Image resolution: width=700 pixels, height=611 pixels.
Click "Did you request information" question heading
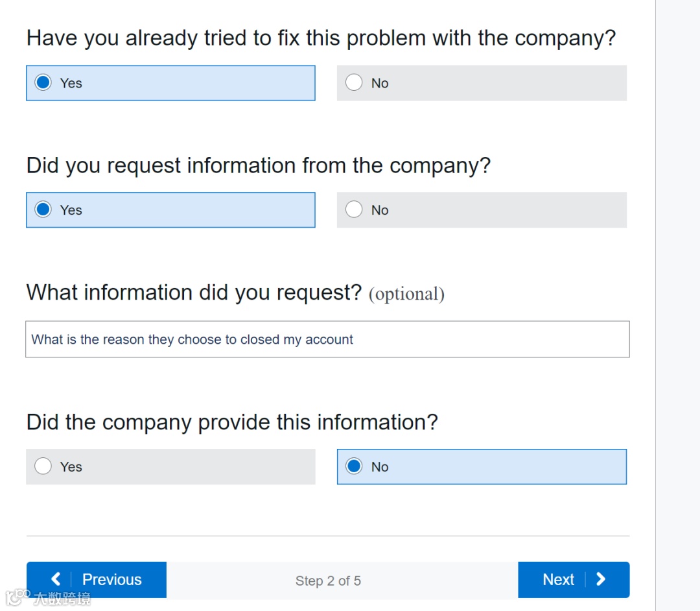[x=258, y=165]
